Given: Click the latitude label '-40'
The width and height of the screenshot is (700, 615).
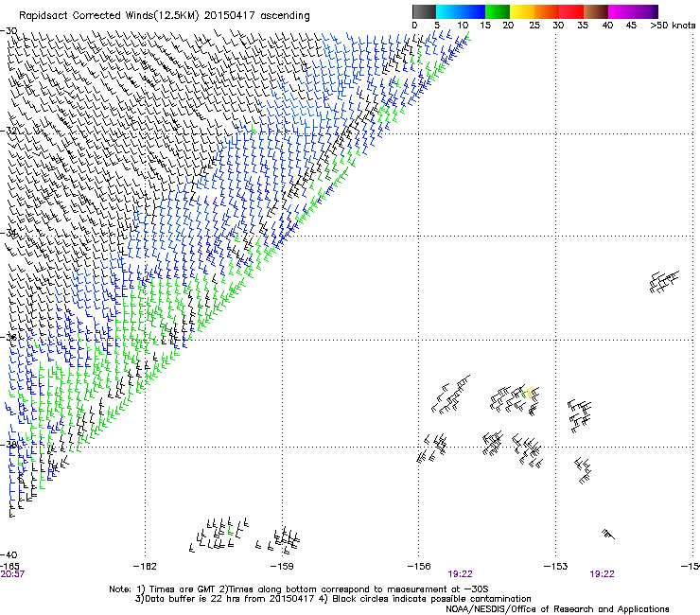Looking at the screenshot, I should coord(9,554).
